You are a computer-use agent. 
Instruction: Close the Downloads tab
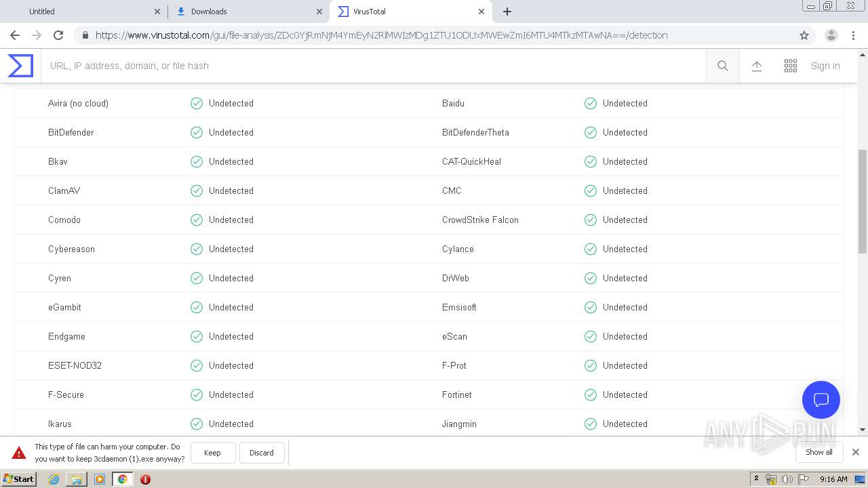319,12
